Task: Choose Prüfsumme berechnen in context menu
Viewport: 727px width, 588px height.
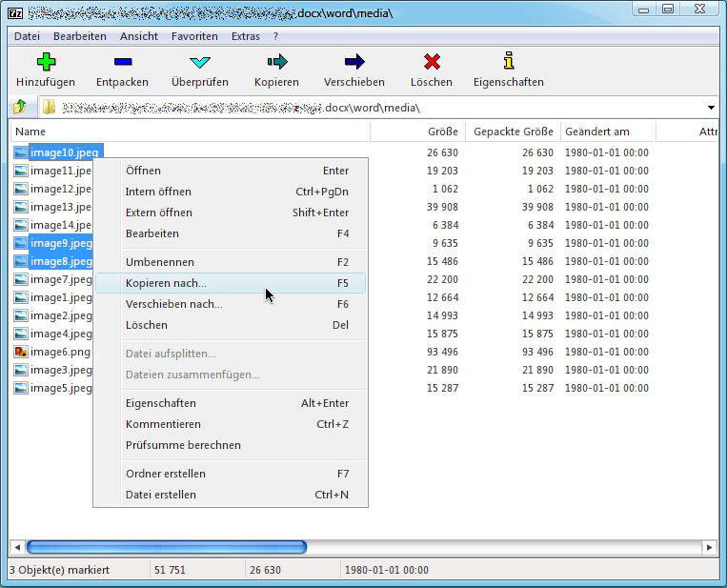Action: 231,445
